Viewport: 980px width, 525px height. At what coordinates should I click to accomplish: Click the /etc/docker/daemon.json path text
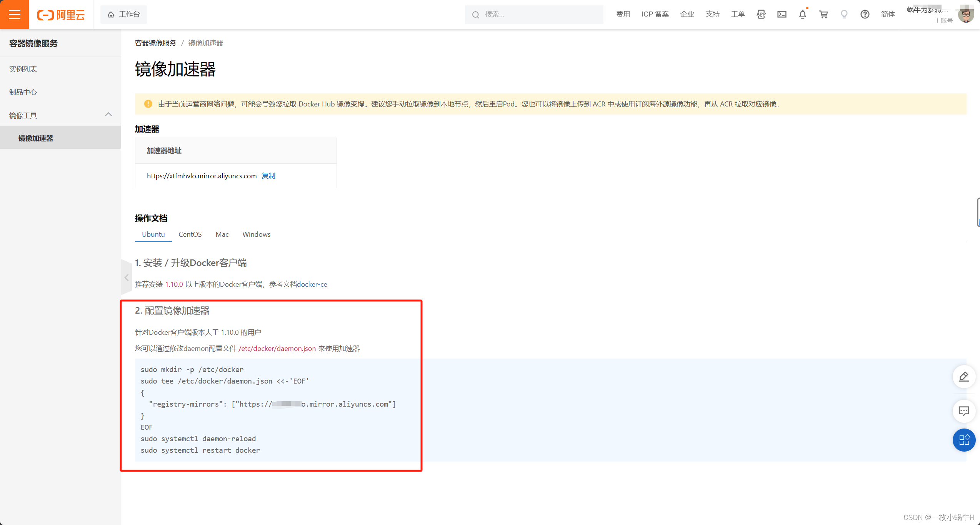(x=277, y=349)
